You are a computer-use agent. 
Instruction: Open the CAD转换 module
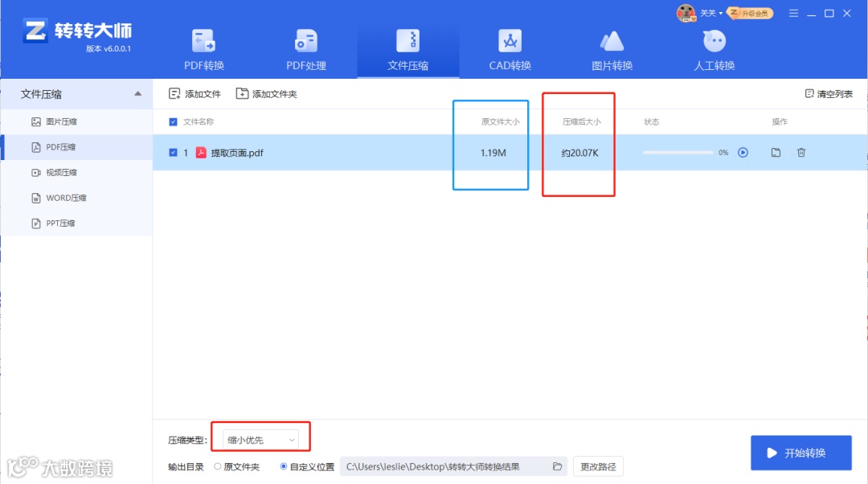pos(510,51)
